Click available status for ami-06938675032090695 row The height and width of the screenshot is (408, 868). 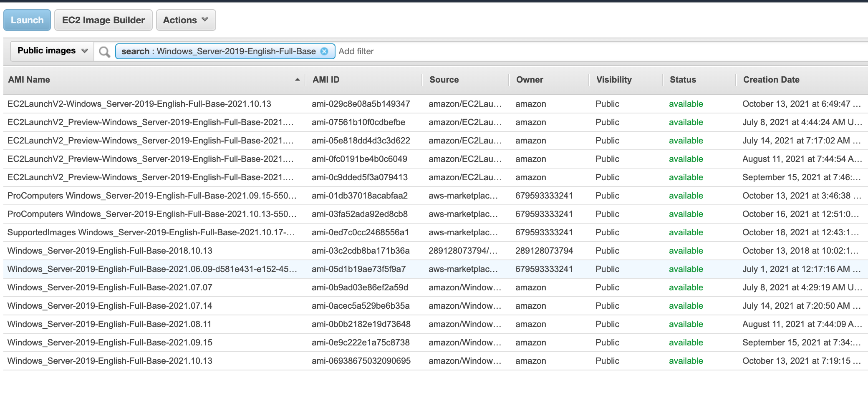click(x=686, y=361)
